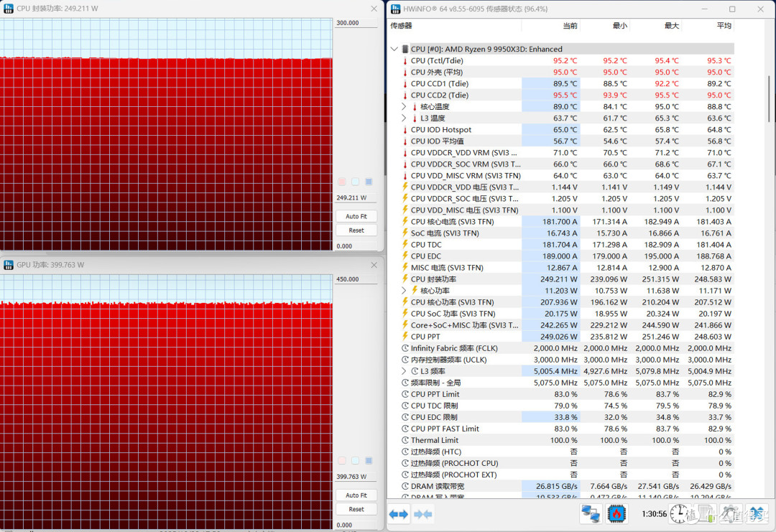
Task: Click the expand-columns double arrow icon in HWiNFO
Action: click(398, 514)
